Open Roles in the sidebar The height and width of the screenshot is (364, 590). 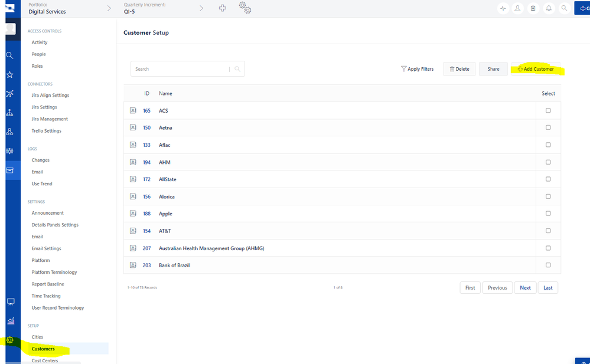pyautogui.click(x=37, y=66)
